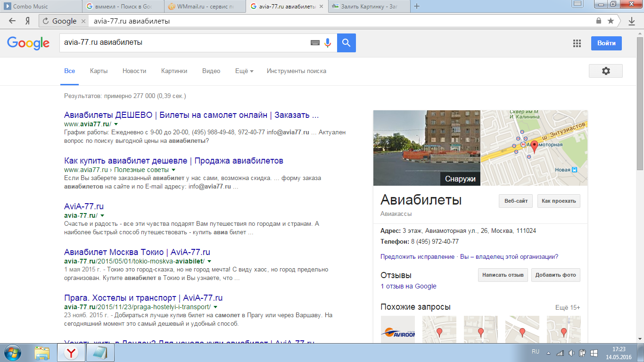Expand options for the praga-hostelyi-i-transport URL
The image size is (644, 362).
215,307
